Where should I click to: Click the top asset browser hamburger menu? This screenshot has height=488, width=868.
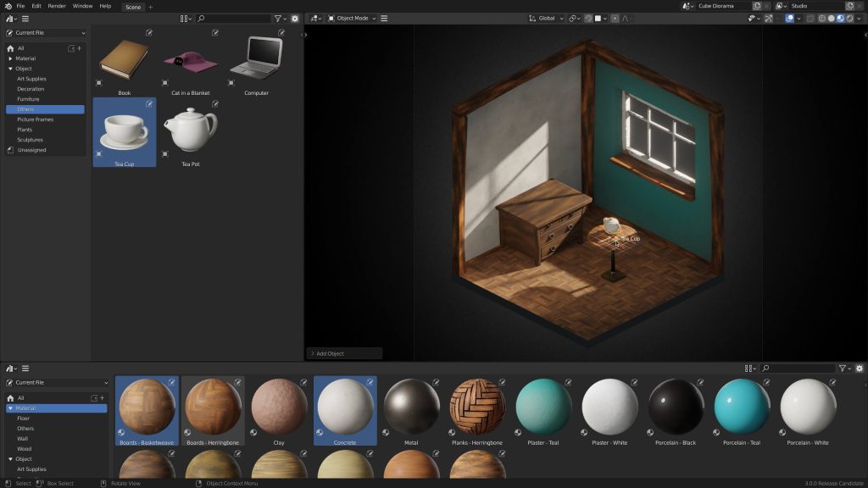(25, 18)
